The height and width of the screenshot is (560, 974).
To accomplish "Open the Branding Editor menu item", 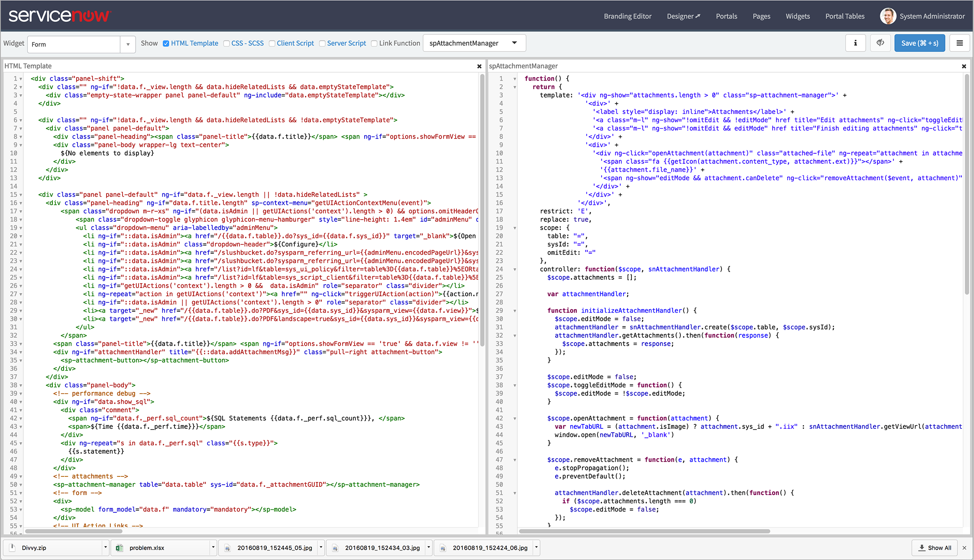I will click(628, 16).
